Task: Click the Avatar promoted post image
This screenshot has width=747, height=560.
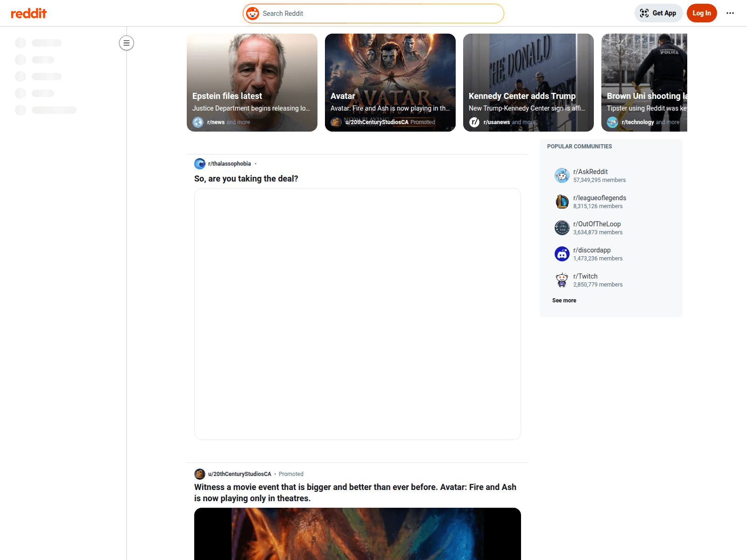Action: pyautogui.click(x=358, y=534)
